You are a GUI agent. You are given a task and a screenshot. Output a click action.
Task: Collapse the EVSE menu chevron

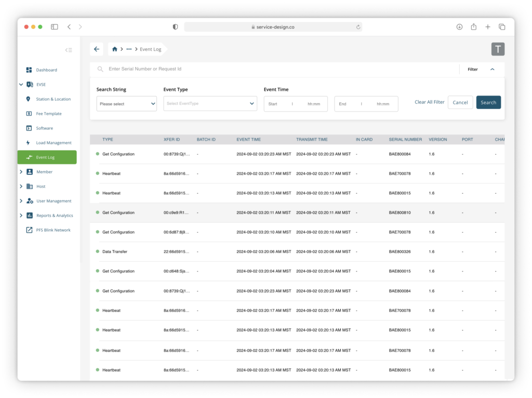[21, 84]
